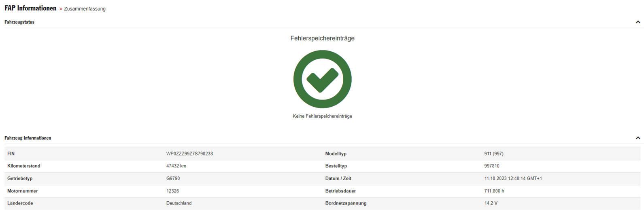
Task: Click the Kilometerstand value 47432 km
Action: pos(176,166)
